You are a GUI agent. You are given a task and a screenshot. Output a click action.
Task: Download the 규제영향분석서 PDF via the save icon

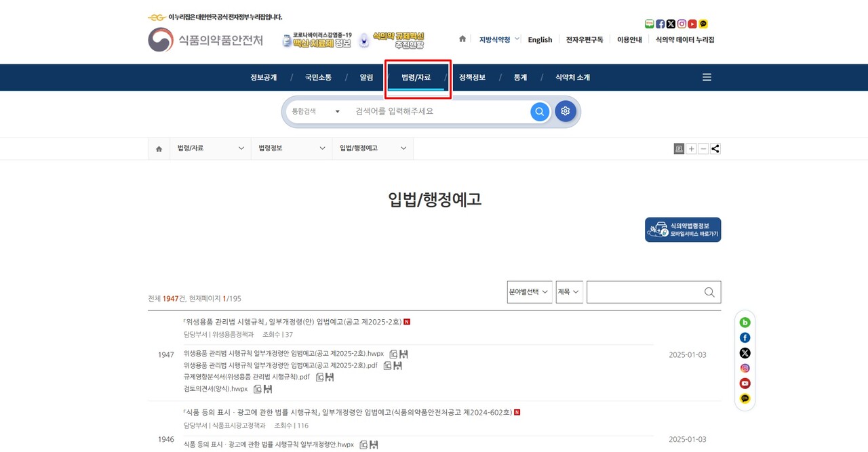(330, 377)
